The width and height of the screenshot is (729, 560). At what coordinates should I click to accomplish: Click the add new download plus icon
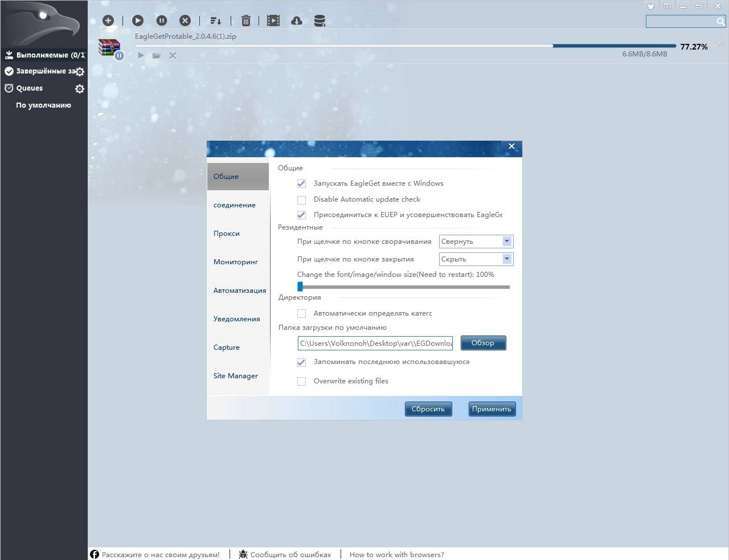pos(108,21)
